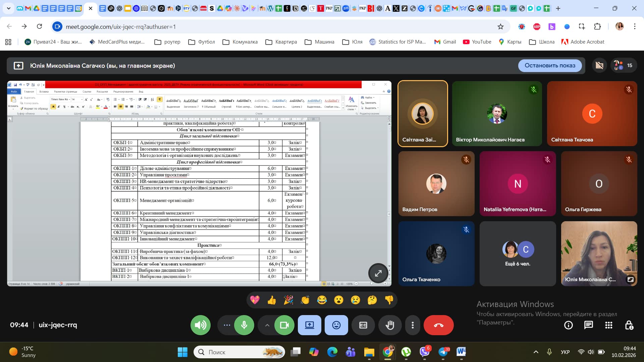Raise hand in the meeting

pyautogui.click(x=390, y=325)
